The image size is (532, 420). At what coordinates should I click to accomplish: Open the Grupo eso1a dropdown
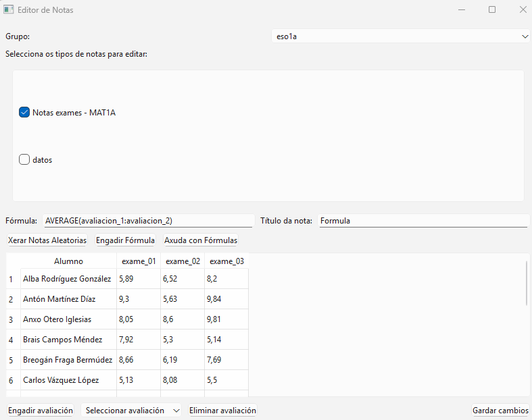tap(400, 36)
